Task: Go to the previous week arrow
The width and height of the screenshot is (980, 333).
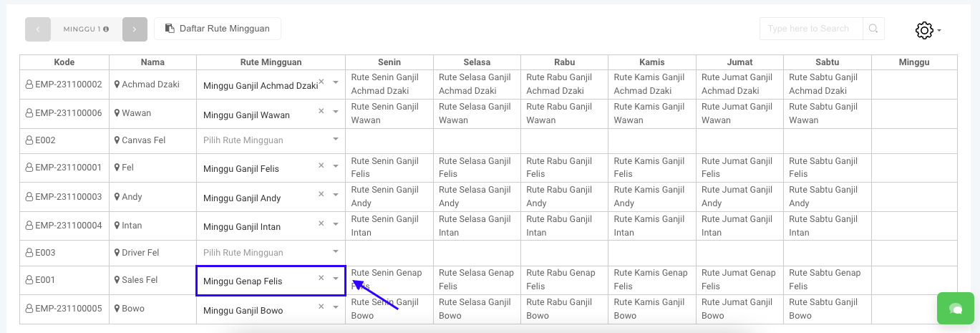Action: click(x=38, y=29)
